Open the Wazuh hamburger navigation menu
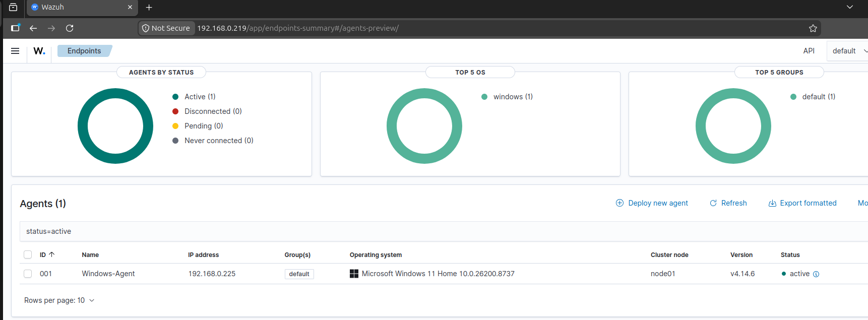This screenshot has width=868, height=320. 15,51
